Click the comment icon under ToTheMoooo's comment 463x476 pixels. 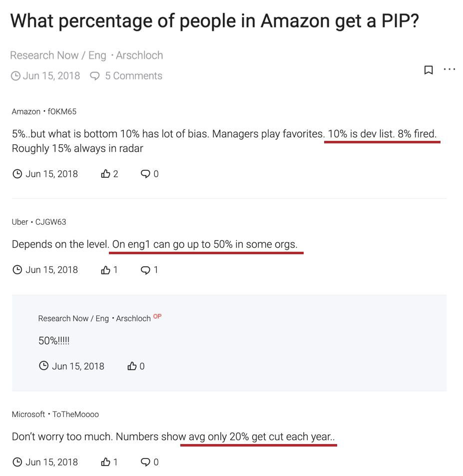pos(146,462)
